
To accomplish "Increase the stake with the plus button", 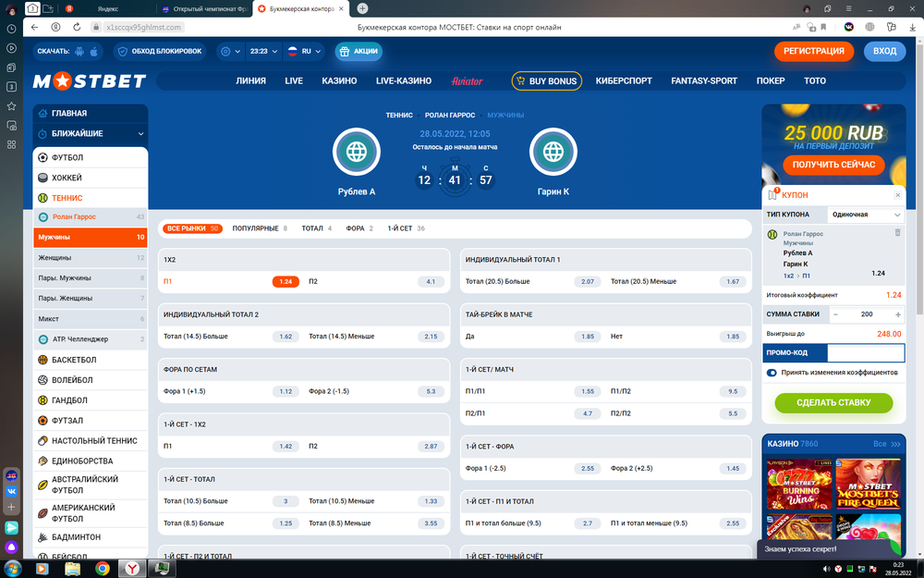I will [x=897, y=315].
